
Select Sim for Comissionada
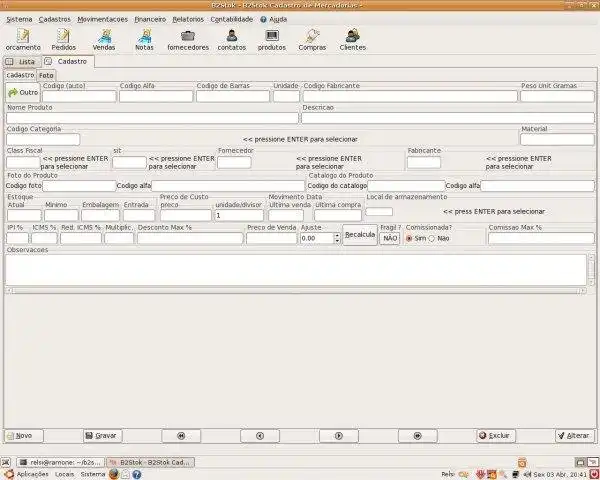(409, 238)
